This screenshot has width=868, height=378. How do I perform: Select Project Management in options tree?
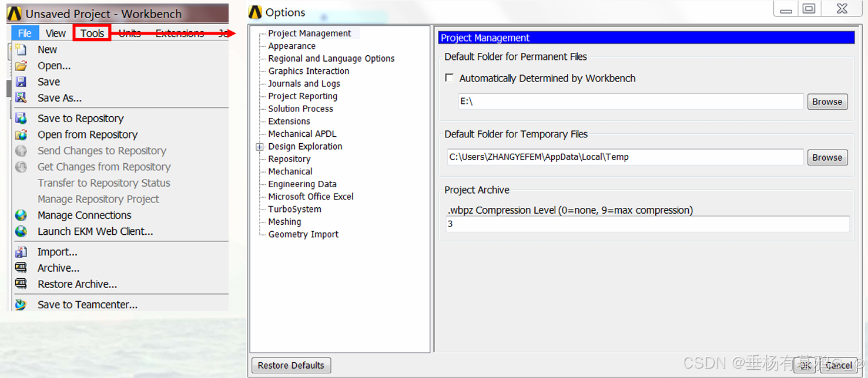(310, 33)
